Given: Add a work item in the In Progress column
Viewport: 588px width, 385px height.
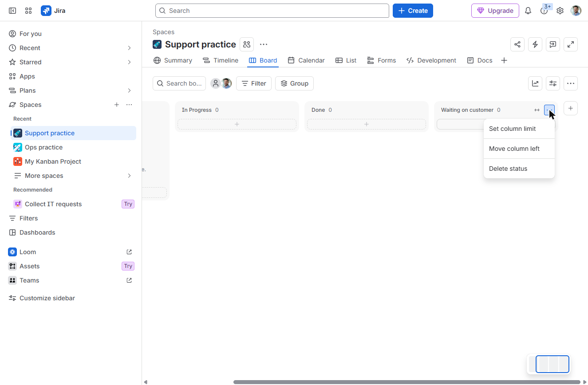Looking at the screenshot, I should (x=237, y=124).
